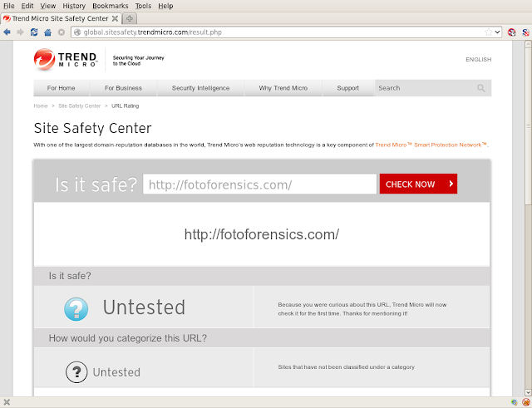Focus the site Search field
Screen dimensions: 532x408
(426, 88)
